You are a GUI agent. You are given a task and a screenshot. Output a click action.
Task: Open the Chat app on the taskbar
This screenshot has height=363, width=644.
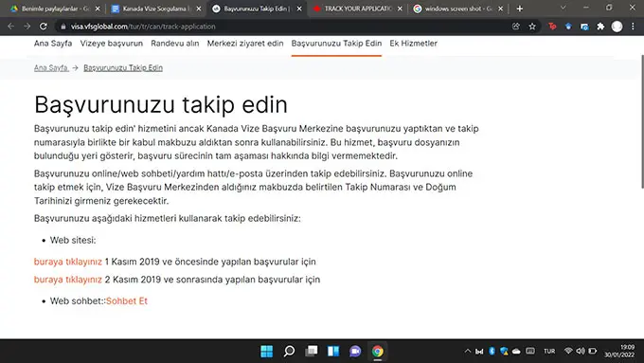(x=355, y=352)
